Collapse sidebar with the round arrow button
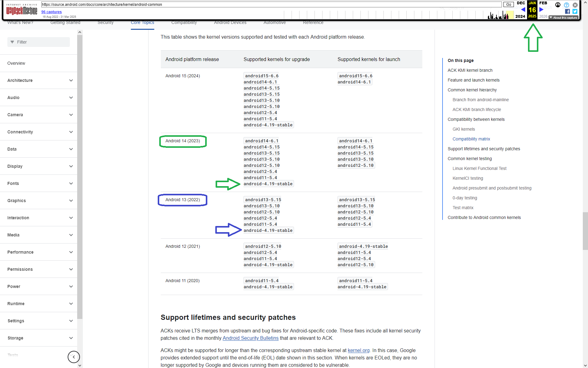Screen dimensions: 588x368 73,357
